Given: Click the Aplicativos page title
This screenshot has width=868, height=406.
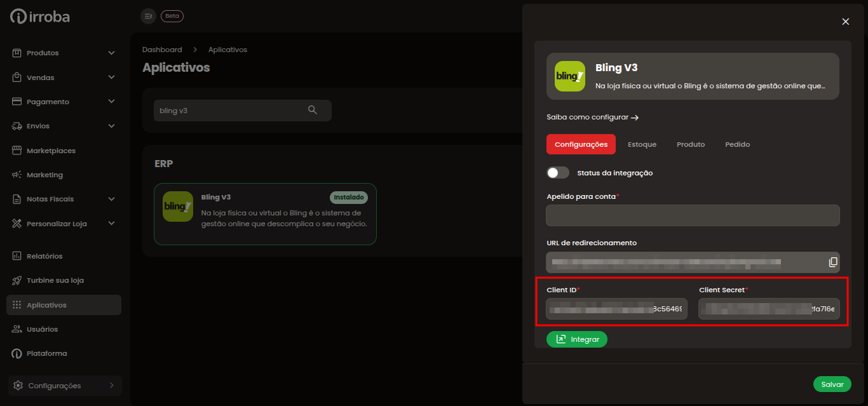Looking at the screenshot, I should [x=176, y=67].
